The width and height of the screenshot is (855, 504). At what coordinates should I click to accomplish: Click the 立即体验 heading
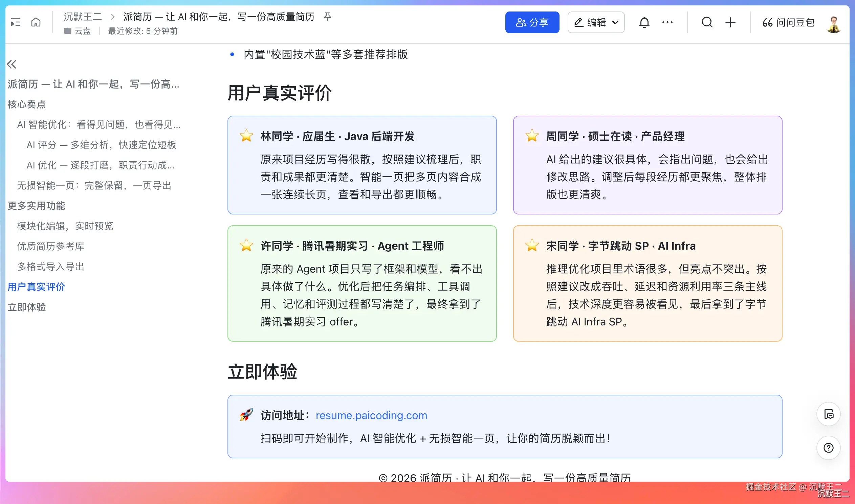(x=262, y=371)
